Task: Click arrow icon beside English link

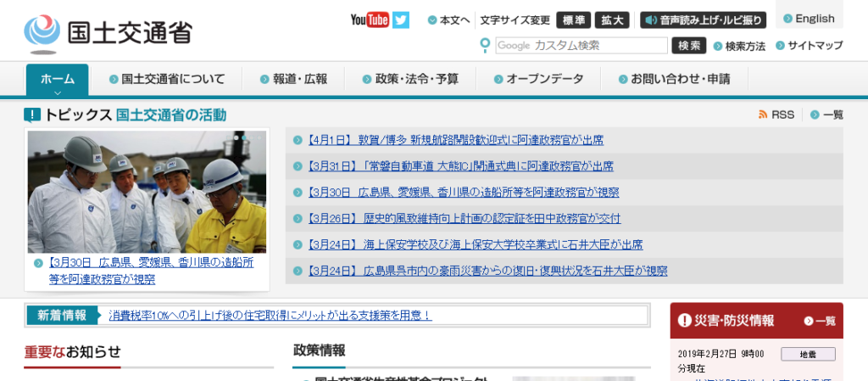Action: coord(787,19)
